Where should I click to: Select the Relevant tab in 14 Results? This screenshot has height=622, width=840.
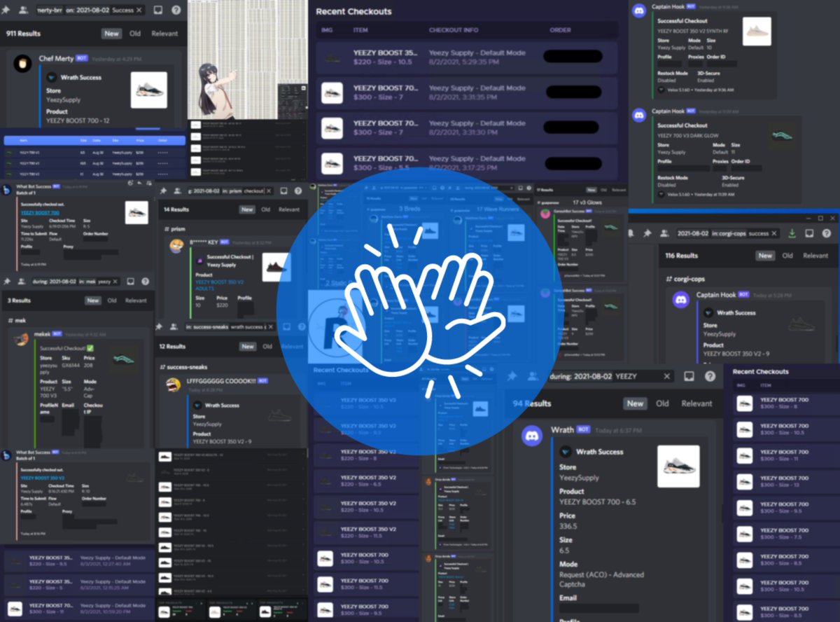point(289,209)
